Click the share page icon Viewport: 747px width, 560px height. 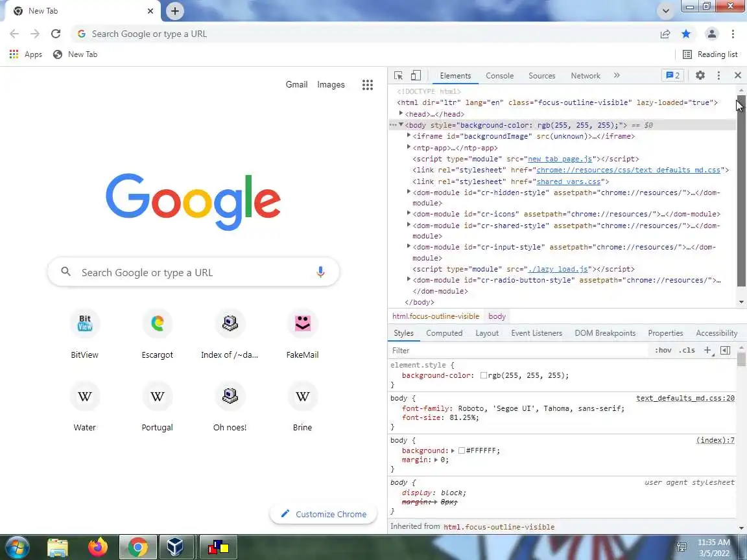coord(665,34)
